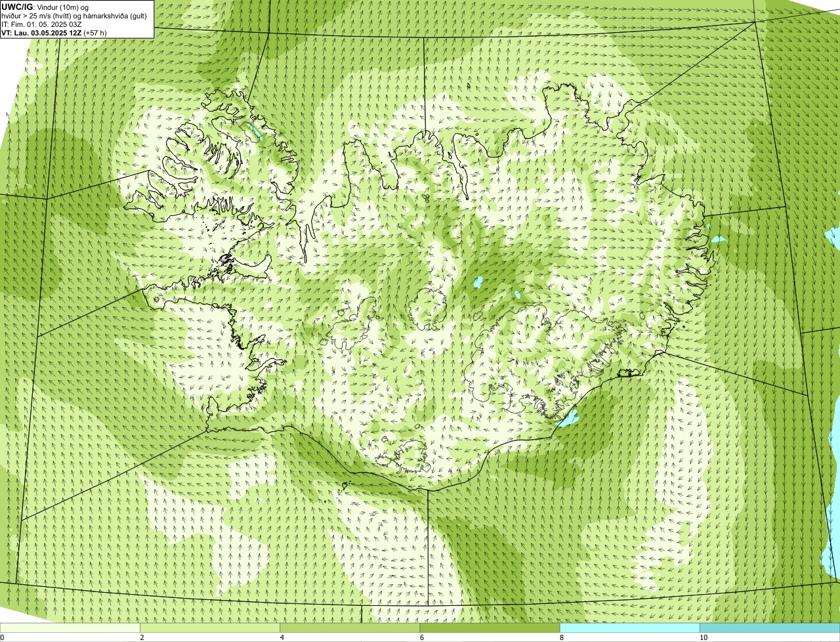Click the "2" label on the color scale
Viewport: 840px width, 642px height.
[142, 637]
